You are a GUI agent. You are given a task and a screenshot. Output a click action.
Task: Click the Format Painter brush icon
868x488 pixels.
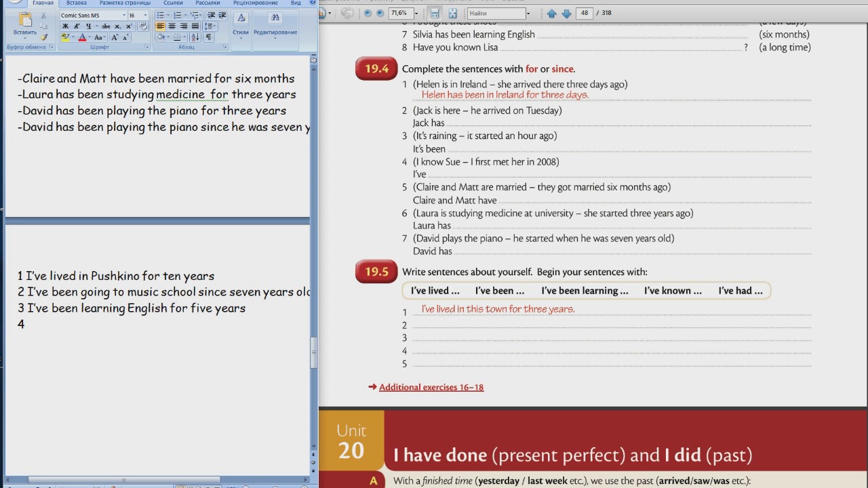pyautogui.click(x=43, y=37)
